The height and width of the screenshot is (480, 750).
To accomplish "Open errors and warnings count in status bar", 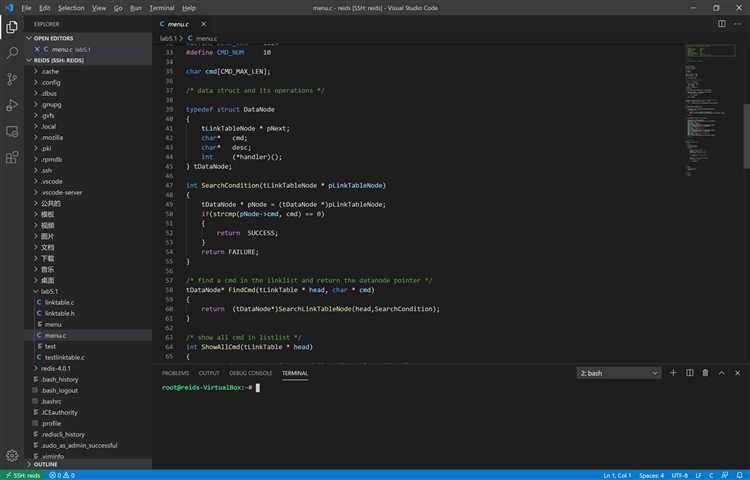I will click(62, 475).
